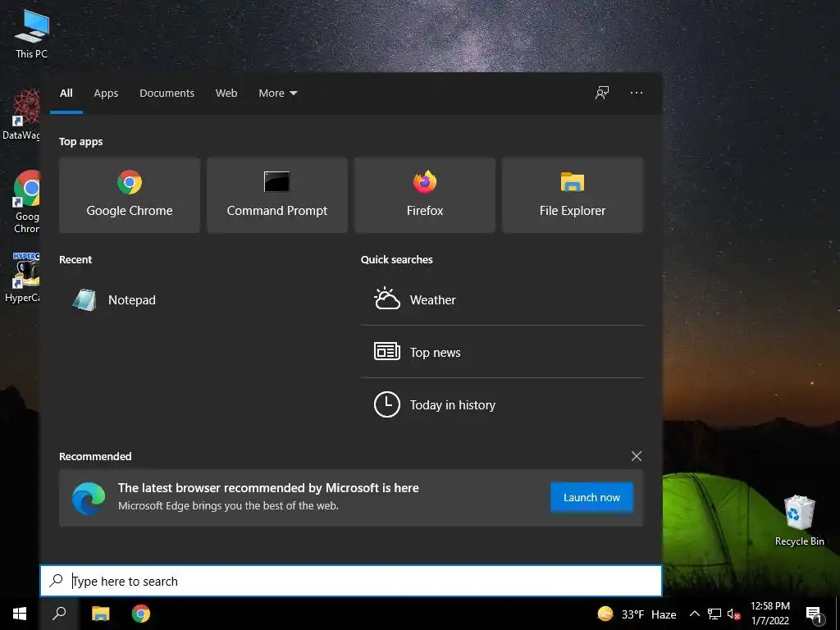Open File Explorer tile in Top apps
The height and width of the screenshot is (630, 840).
point(572,195)
